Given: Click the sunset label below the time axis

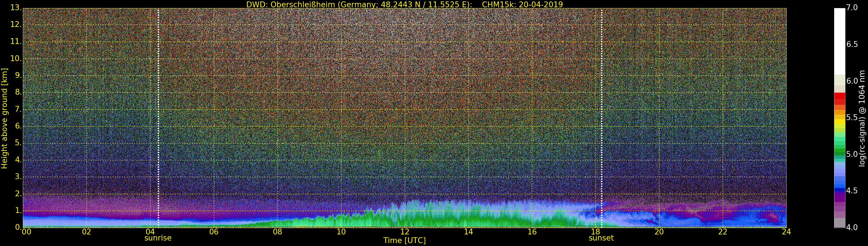Looking at the screenshot, I should pyautogui.click(x=601, y=238).
